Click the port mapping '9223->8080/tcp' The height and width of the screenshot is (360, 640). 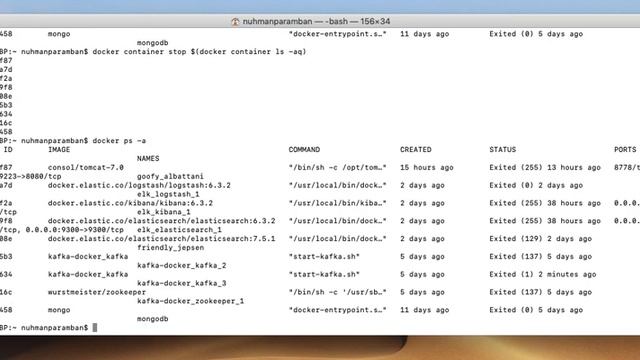point(31,177)
